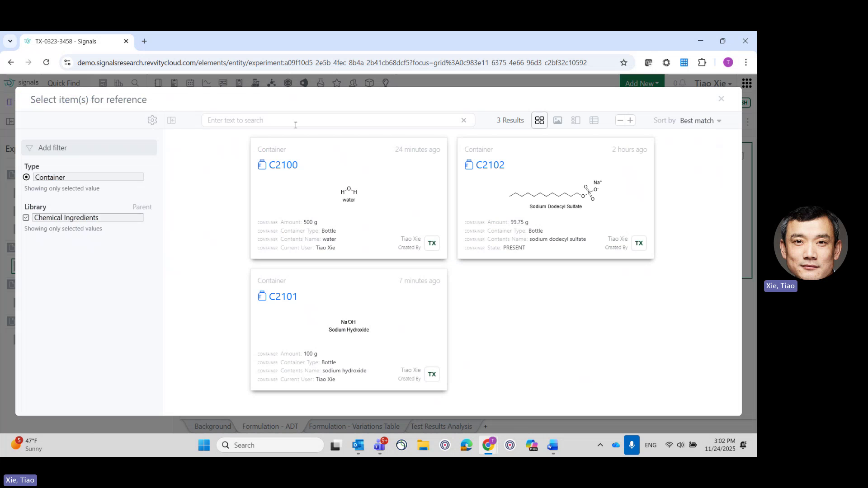Click the light bulb icon in the toolbar

click(385, 83)
